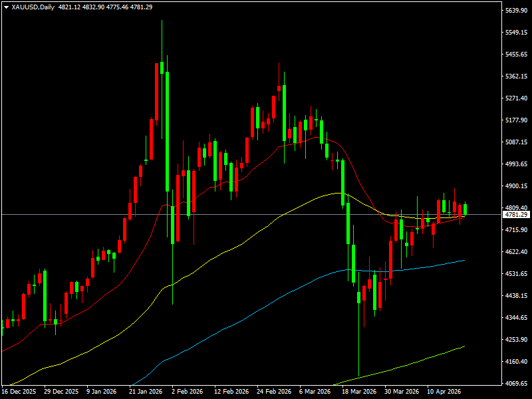This screenshot has width=532, height=399.
Task: Click the 4160.40 price axis label
Action: (x=517, y=361)
